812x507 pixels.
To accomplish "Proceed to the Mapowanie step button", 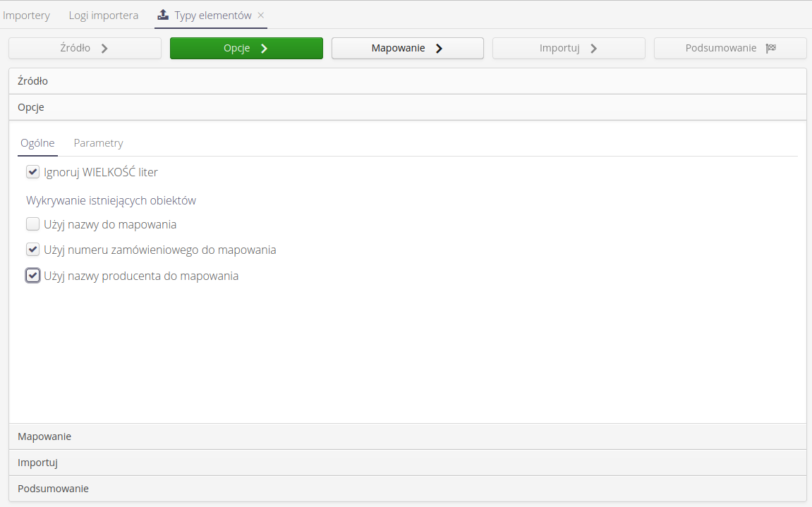I will (x=408, y=48).
